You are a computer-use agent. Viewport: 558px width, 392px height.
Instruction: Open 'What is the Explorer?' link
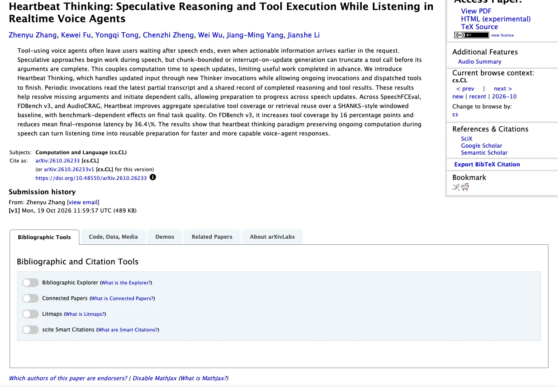click(x=126, y=283)
